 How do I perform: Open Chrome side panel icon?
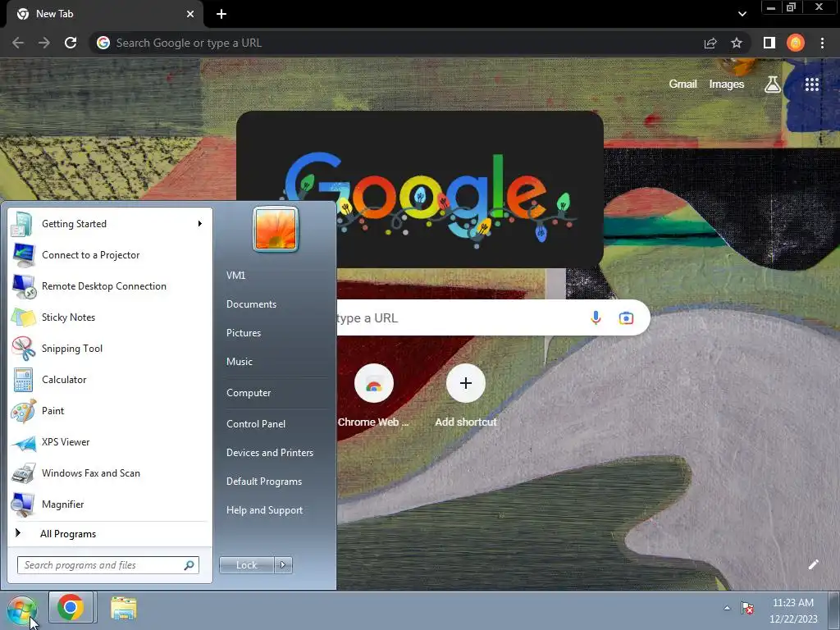(769, 43)
